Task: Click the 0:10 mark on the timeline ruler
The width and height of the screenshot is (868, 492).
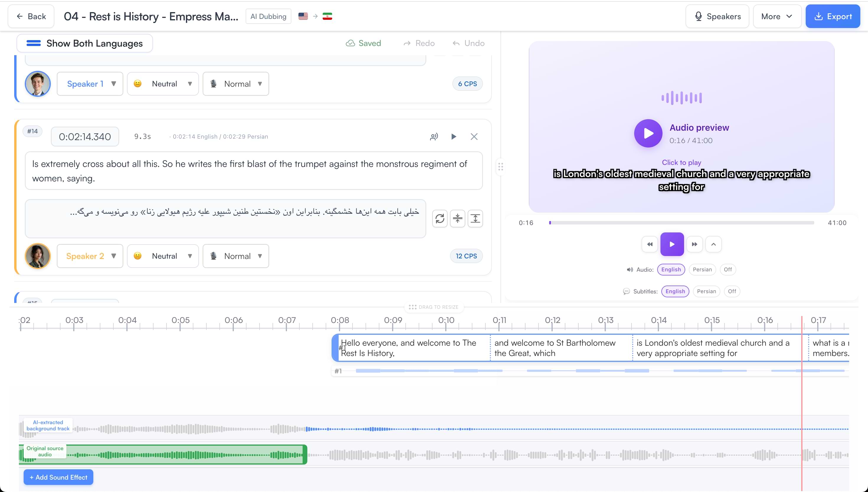Action: coord(446,320)
